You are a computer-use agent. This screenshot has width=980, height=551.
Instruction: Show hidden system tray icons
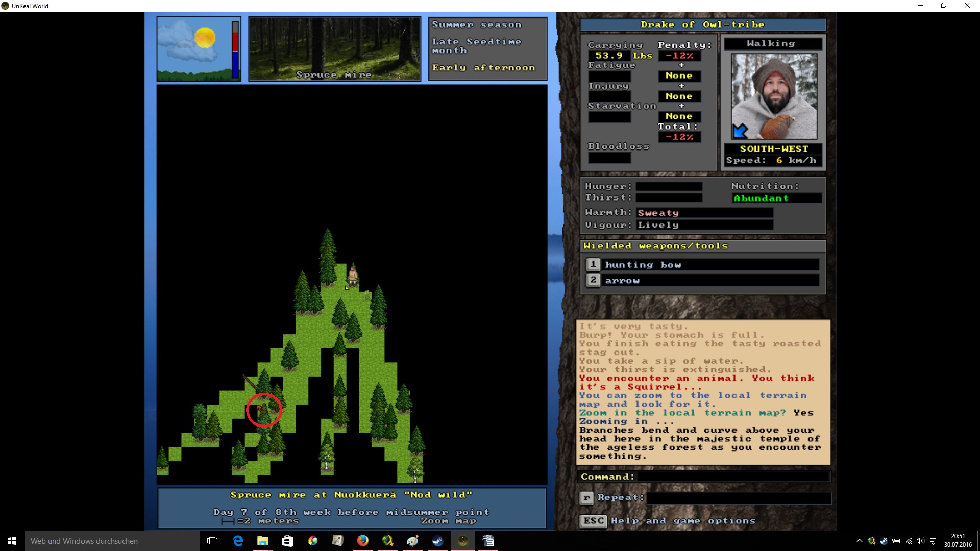point(860,541)
